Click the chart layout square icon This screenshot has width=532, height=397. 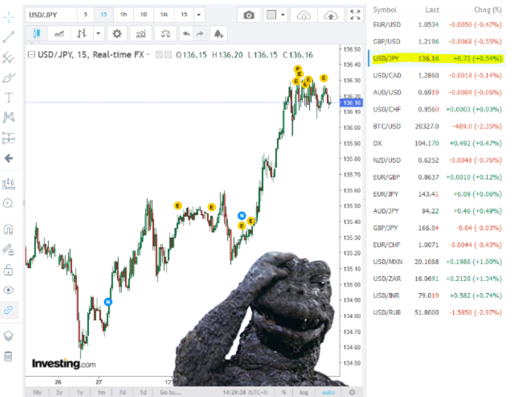(x=271, y=15)
